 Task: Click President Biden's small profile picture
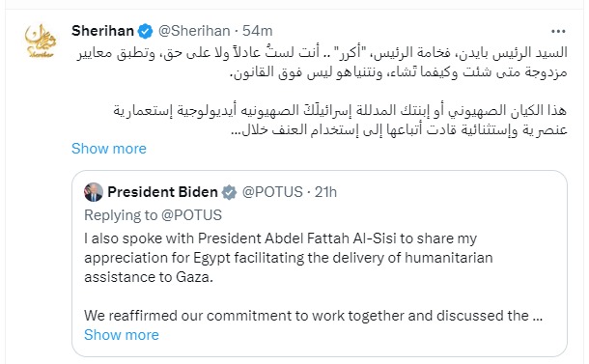point(94,192)
